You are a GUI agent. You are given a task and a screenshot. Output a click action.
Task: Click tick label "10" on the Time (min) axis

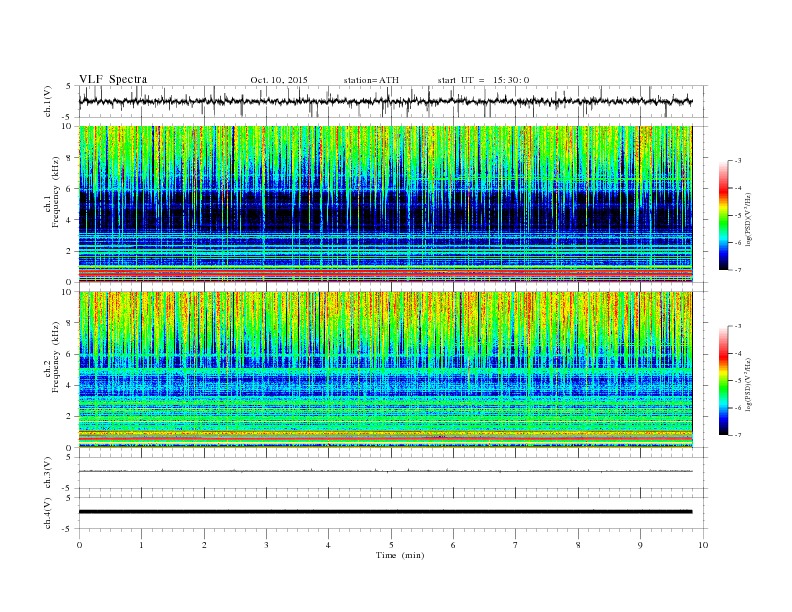tap(703, 545)
